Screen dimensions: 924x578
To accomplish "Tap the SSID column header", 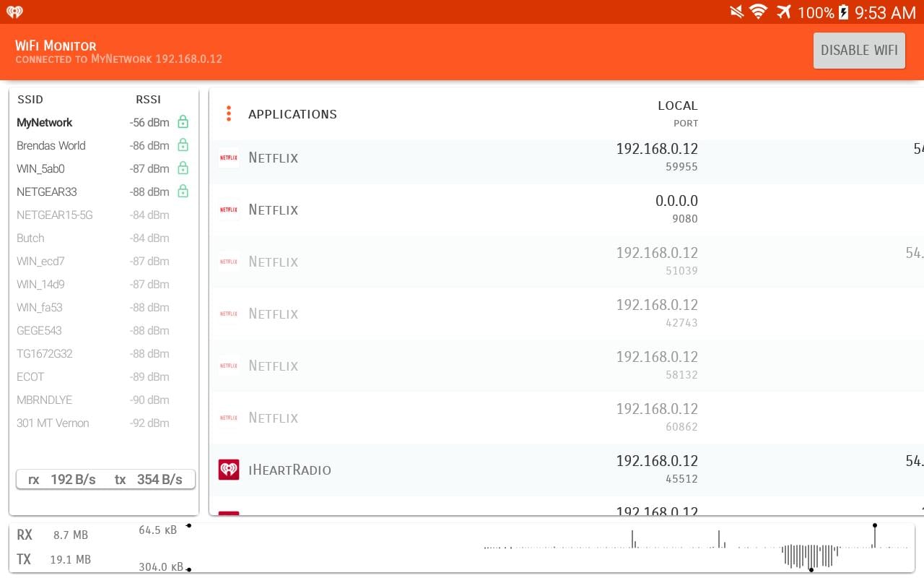I will [30, 100].
